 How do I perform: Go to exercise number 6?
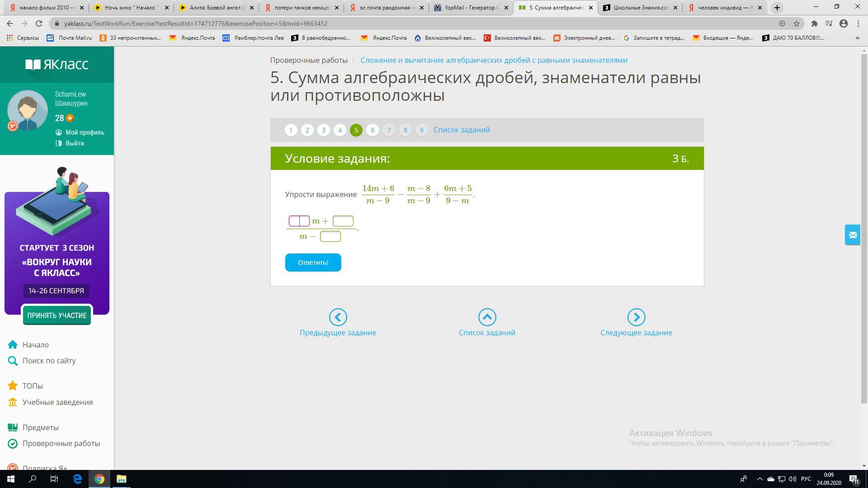(x=373, y=130)
